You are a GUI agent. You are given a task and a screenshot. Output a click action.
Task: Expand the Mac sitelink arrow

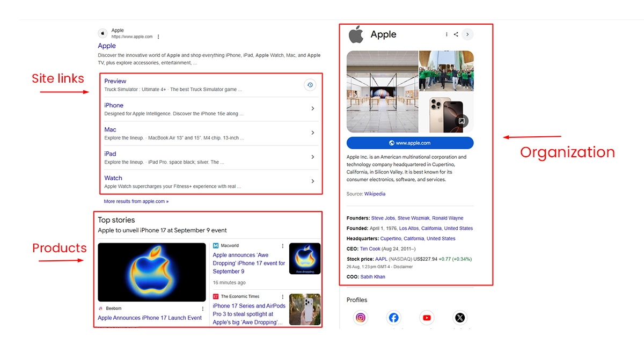[313, 133]
